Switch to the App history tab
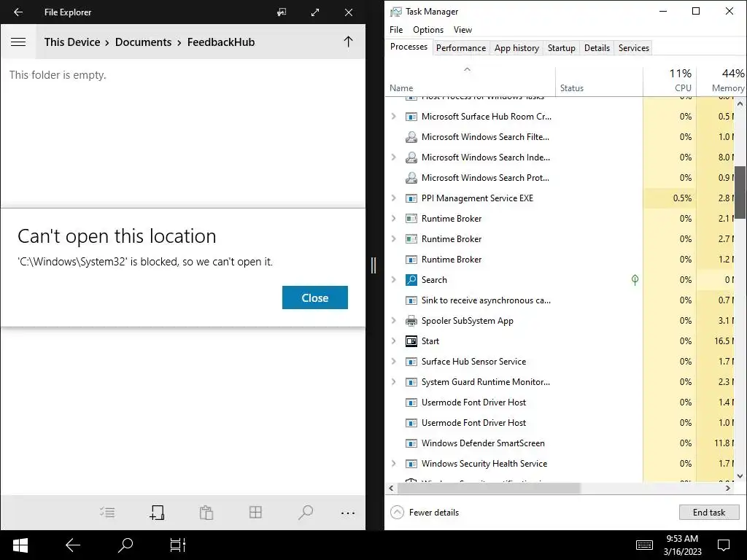 516,48
